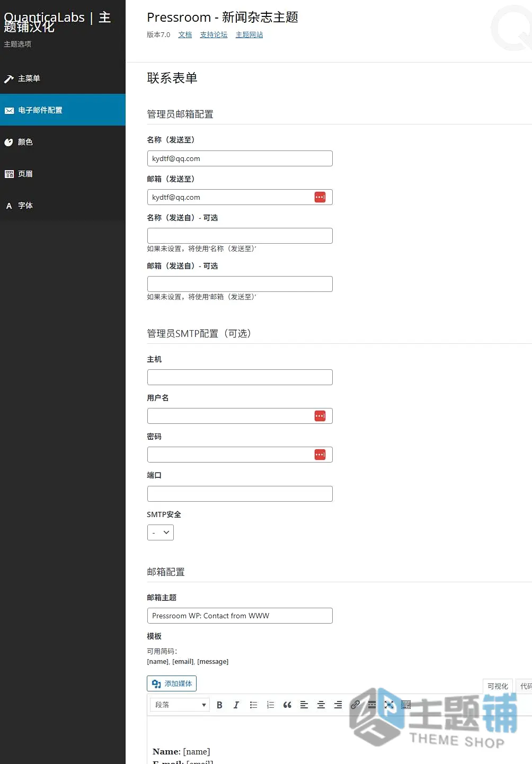Click the wrench icon beside 主菜单
This screenshot has width=532, height=764.
[9, 79]
